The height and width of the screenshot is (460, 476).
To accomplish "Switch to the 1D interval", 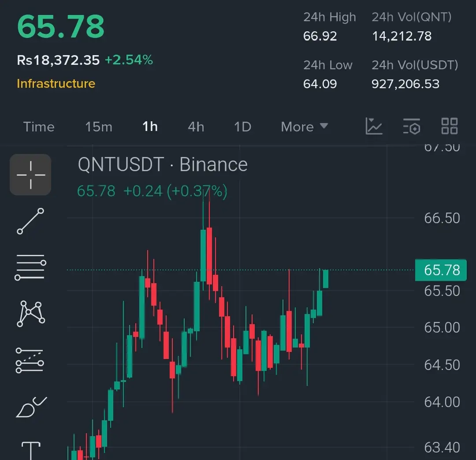I will [x=242, y=127].
